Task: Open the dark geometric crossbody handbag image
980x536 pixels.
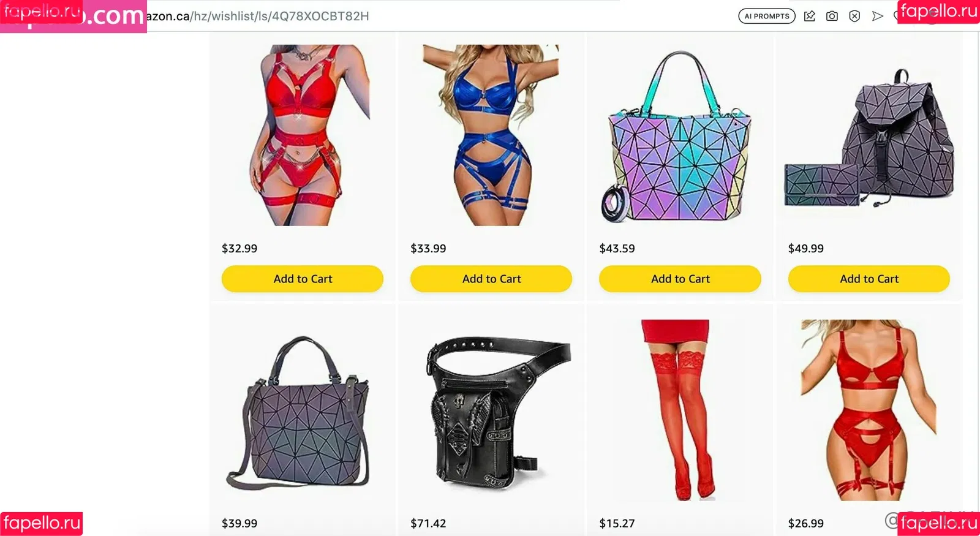Action: 298,413
